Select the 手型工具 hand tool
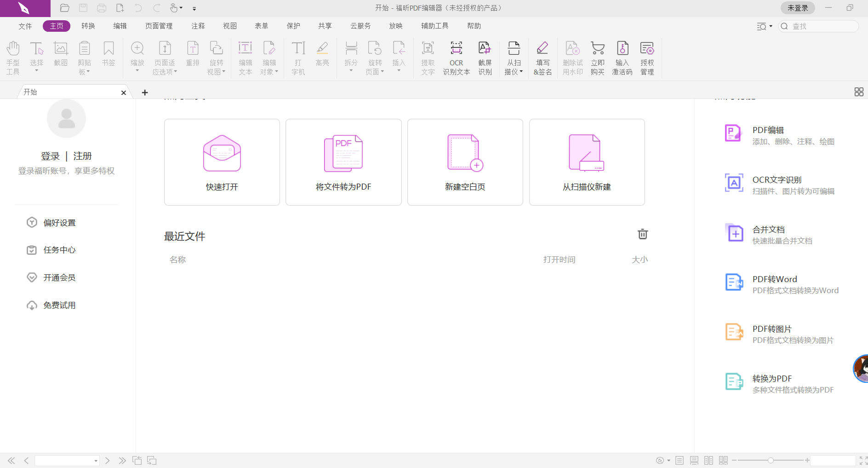 click(x=13, y=58)
